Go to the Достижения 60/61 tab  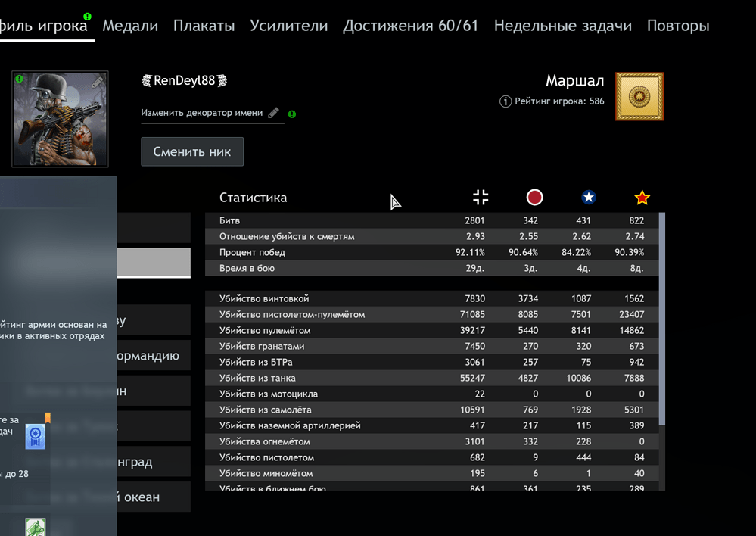click(x=410, y=26)
